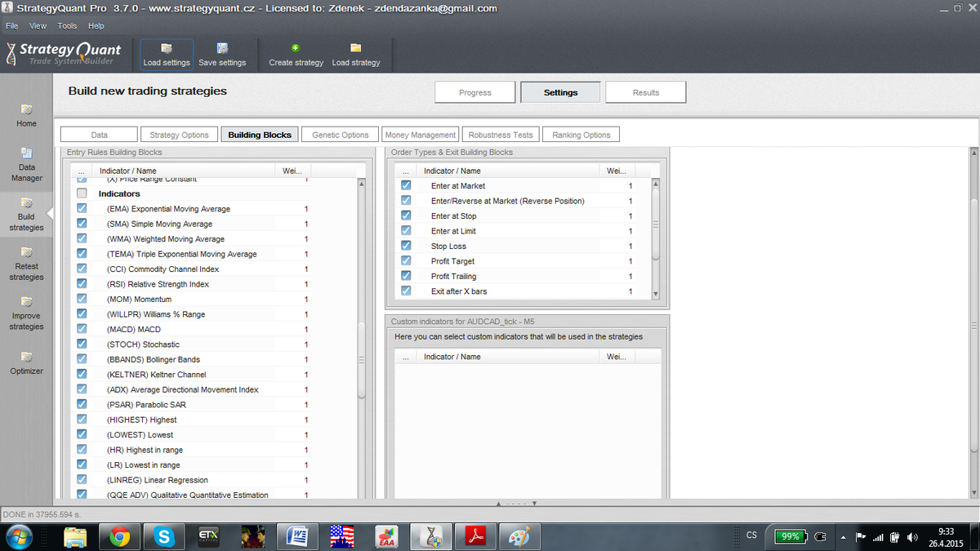The image size is (980, 551).
Task: Toggle the Indicators group checkbox
Action: click(82, 193)
